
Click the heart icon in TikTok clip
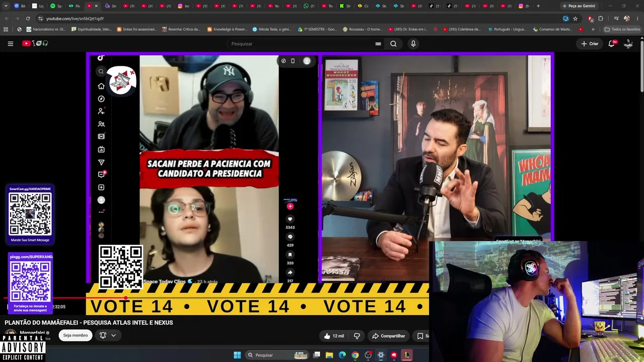pyautogui.click(x=290, y=219)
